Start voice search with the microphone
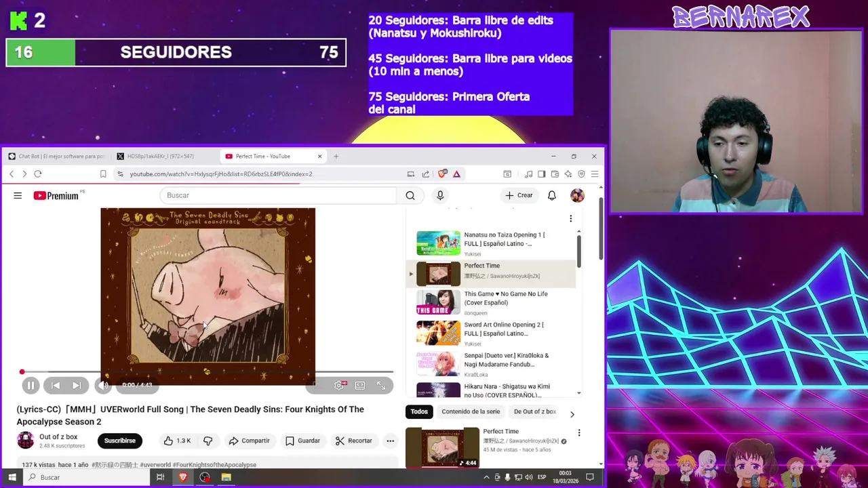868x488 pixels. tap(440, 195)
